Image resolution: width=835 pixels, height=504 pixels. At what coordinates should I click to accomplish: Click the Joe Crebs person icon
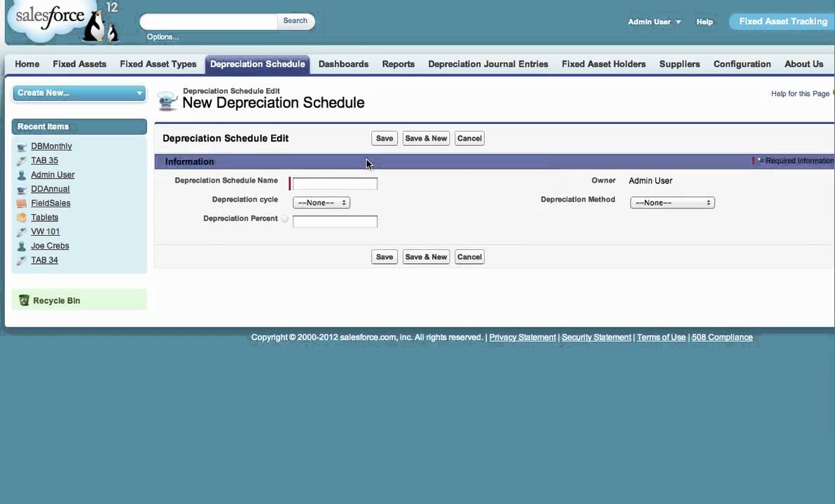coord(21,246)
